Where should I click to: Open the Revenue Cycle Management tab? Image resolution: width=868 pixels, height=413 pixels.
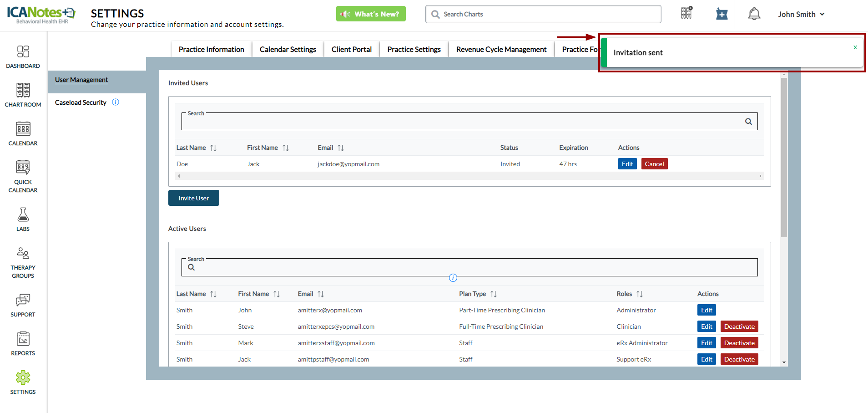point(501,49)
